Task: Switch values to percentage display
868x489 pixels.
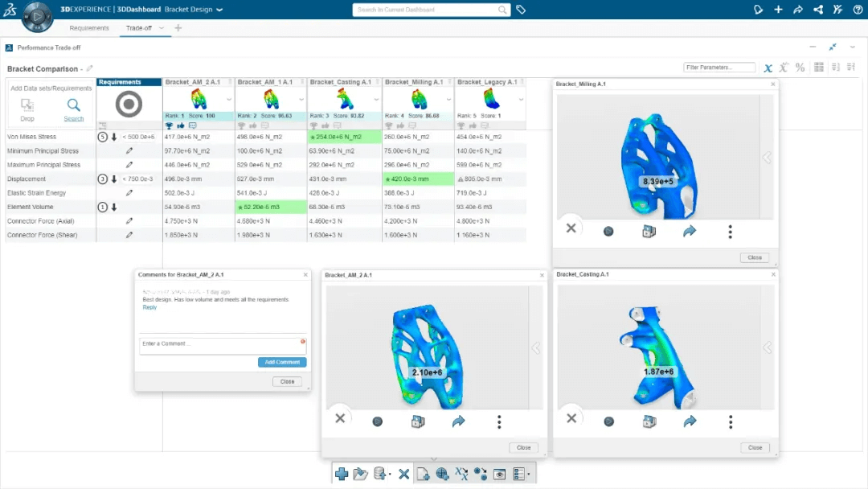Action: coord(800,68)
